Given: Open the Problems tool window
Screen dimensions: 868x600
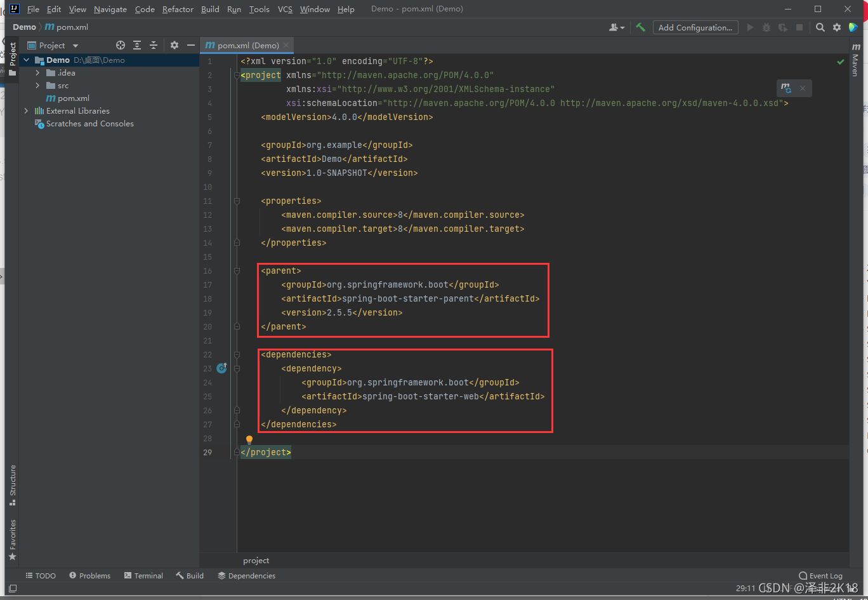Looking at the screenshot, I should tap(89, 576).
